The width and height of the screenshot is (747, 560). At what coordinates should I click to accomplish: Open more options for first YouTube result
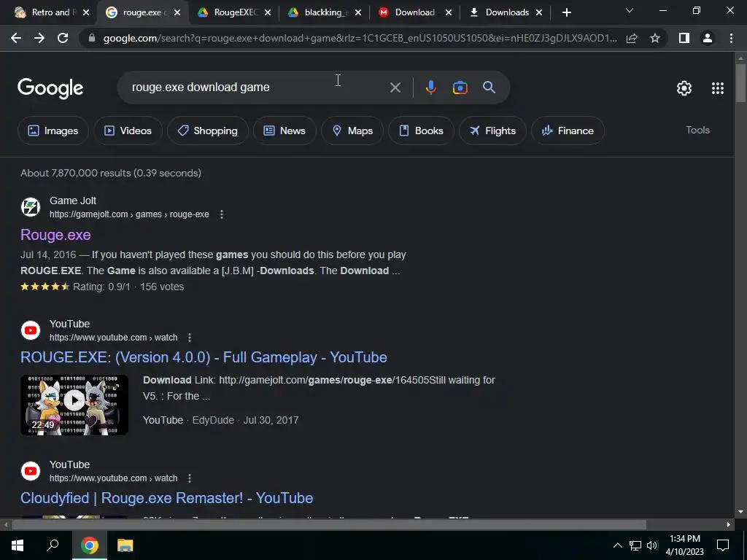[x=190, y=338]
